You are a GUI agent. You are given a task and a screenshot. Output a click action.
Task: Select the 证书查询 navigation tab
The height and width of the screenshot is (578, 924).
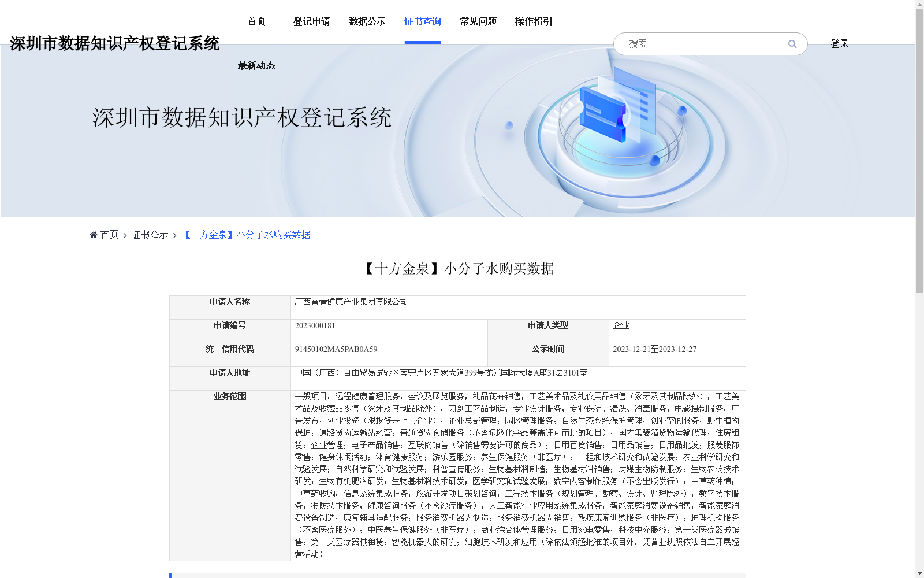423,22
